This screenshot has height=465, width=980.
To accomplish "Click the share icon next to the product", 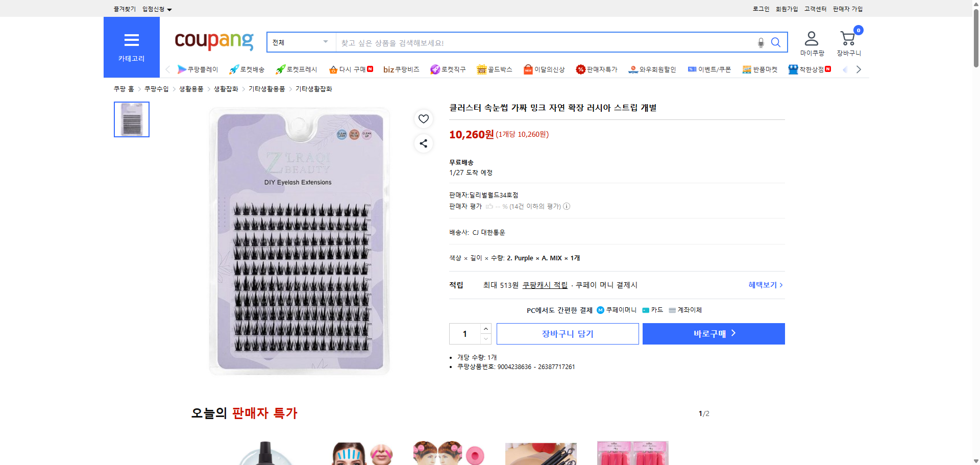I will pyautogui.click(x=423, y=143).
